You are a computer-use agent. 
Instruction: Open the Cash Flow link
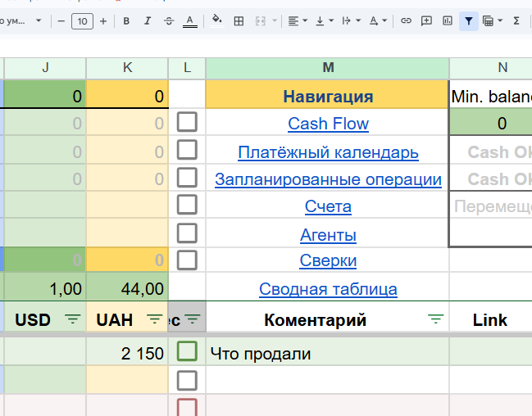[328, 124]
